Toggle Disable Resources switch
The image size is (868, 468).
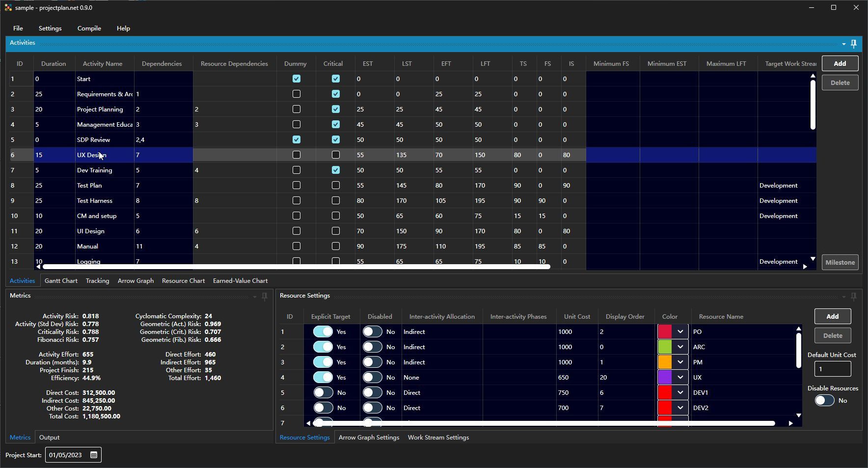click(824, 400)
